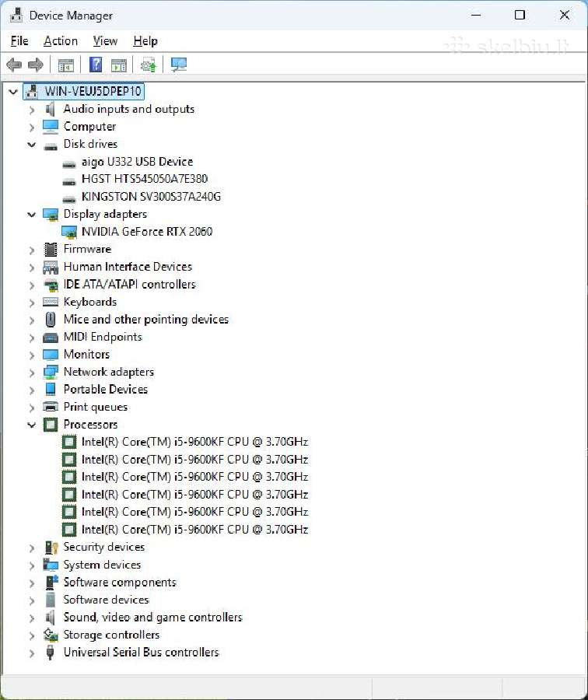Click the Mice and other pointing devices icon
Viewport: 588px width, 700px height.
tap(51, 319)
